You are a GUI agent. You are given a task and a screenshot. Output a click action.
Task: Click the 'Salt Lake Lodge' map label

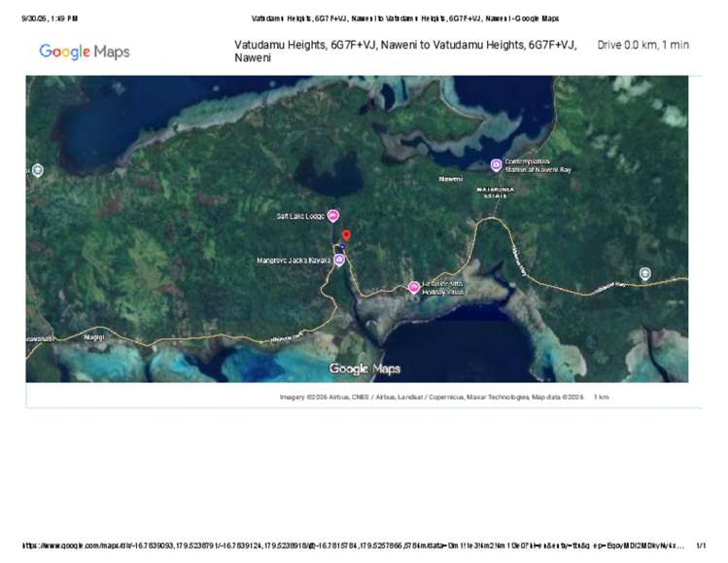pos(300,216)
